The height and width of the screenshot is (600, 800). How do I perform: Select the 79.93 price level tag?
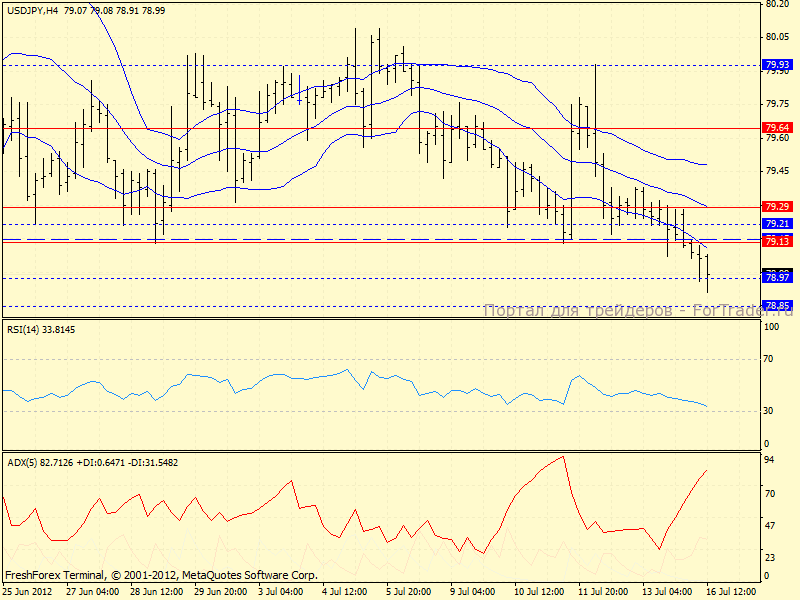click(x=777, y=65)
